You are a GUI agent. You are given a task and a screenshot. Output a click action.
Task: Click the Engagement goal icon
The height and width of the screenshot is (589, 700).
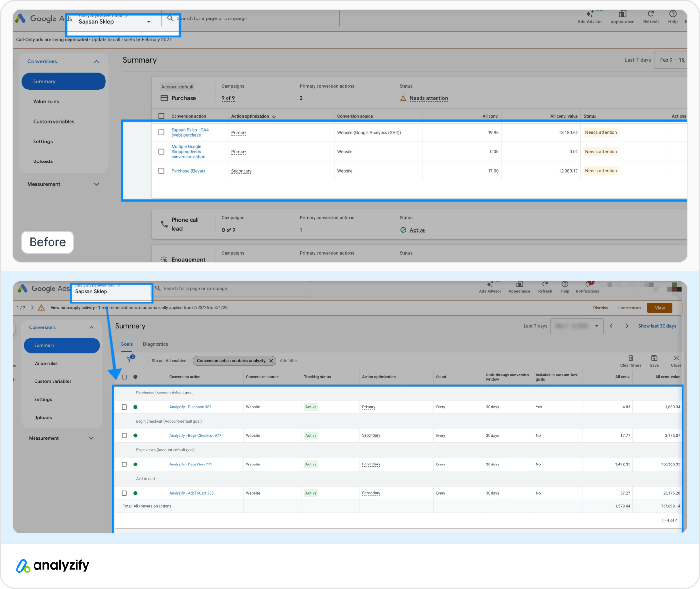[164, 259]
